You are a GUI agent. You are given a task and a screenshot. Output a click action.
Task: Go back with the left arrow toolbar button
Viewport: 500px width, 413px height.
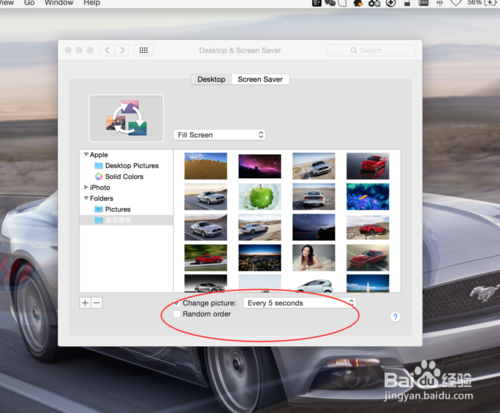coord(107,50)
